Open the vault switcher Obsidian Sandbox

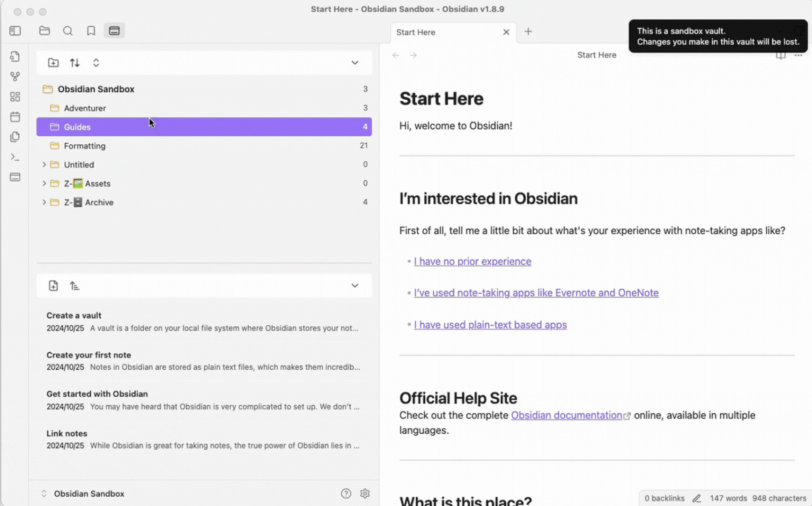pyautogui.click(x=83, y=493)
